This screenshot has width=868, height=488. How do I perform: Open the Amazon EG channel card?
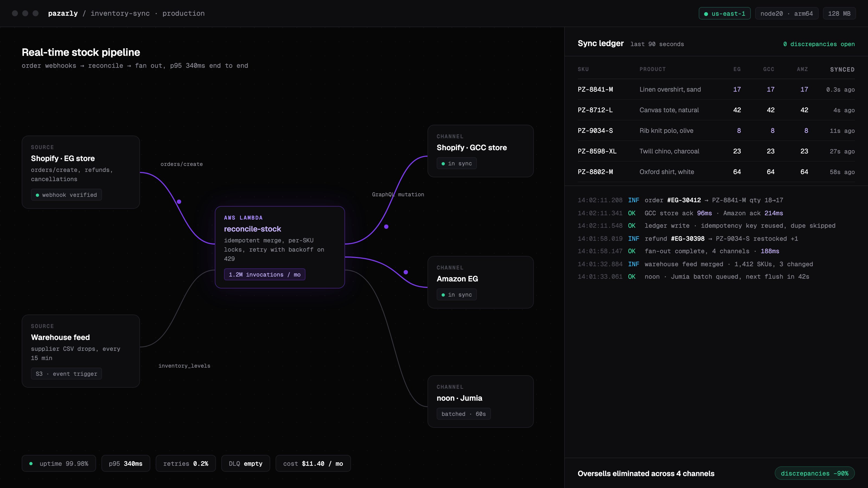pyautogui.click(x=480, y=282)
